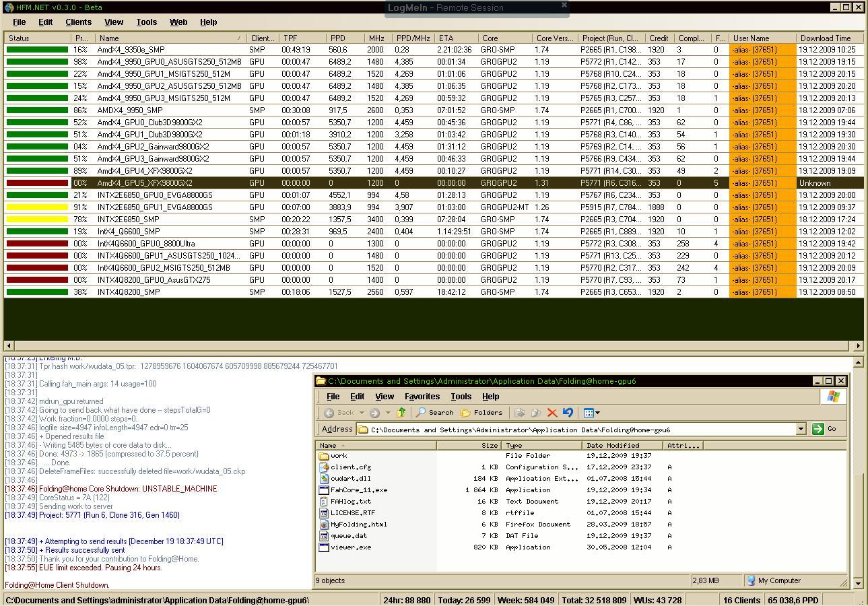Open the HFM.NET Web menu
The height and width of the screenshot is (606, 868).
(178, 22)
